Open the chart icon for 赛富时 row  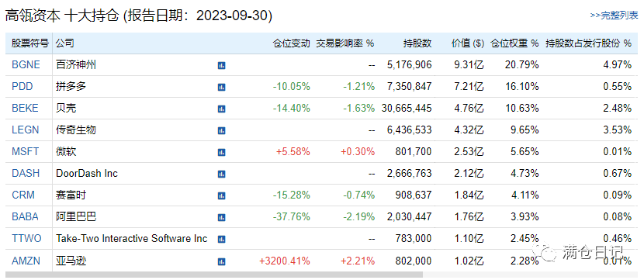click(221, 195)
